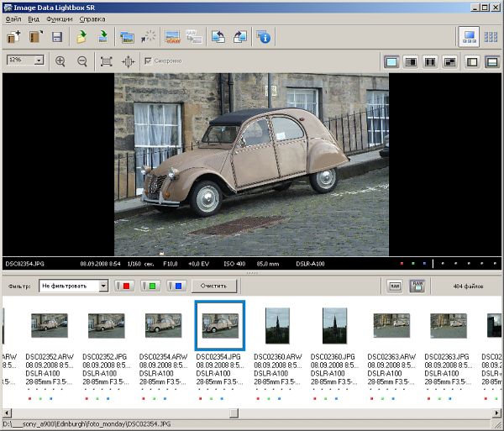Zoom in with the plus magnifier
504x431 pixels.
point(60,61)
